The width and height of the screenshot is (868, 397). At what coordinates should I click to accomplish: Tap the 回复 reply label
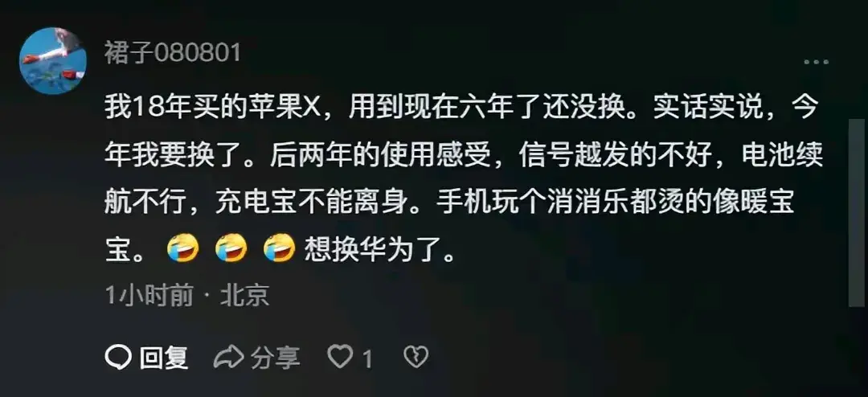(x=164, y=358)
